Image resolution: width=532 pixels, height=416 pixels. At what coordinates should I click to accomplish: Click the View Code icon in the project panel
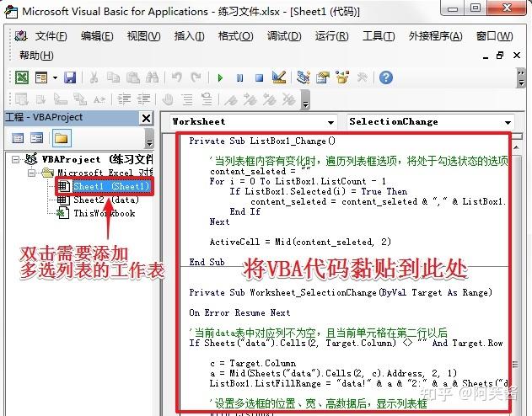pyautogui.click(x=18, y=138)
